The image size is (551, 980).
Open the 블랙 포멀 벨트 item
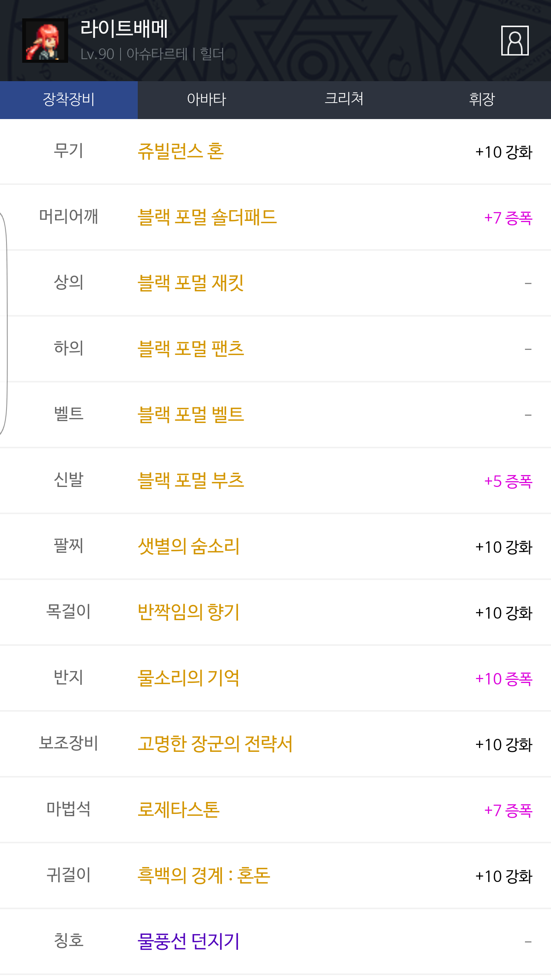pos(191,415)
